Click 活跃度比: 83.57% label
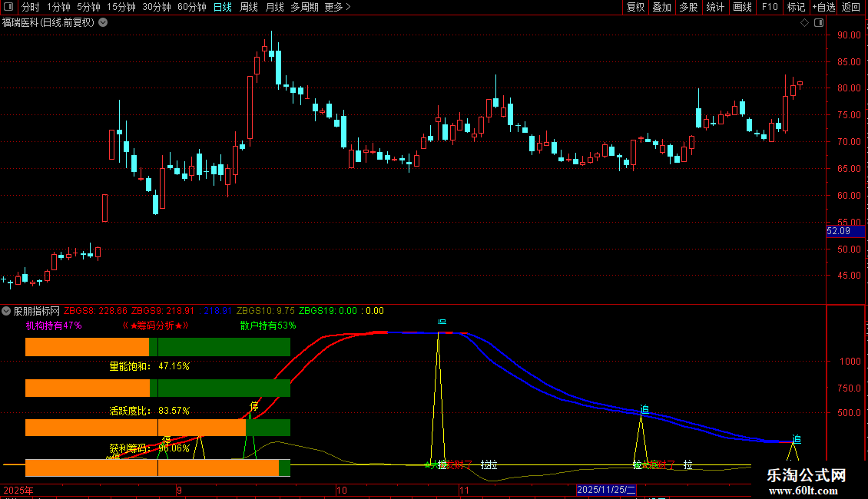This screenshot has height=499, width=868. [x=150, y=411]
